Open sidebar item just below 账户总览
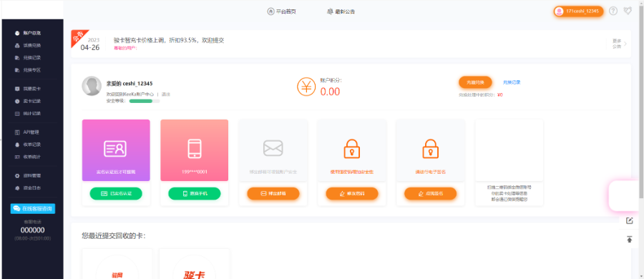Image resolution: width=644 pixels, height=279 pixels. pyautogui.click(x=28, y=45)
